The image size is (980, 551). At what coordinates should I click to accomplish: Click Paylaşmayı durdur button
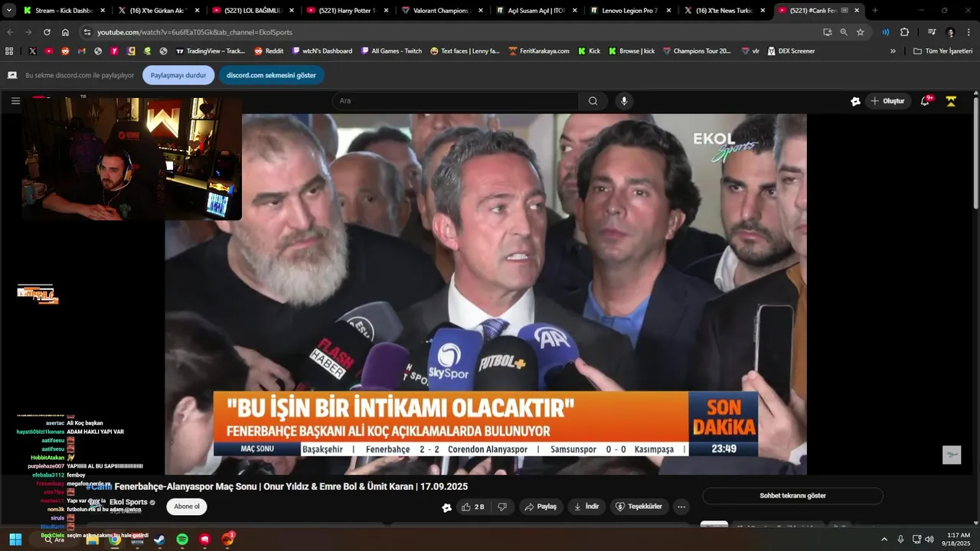pos(178,75)
